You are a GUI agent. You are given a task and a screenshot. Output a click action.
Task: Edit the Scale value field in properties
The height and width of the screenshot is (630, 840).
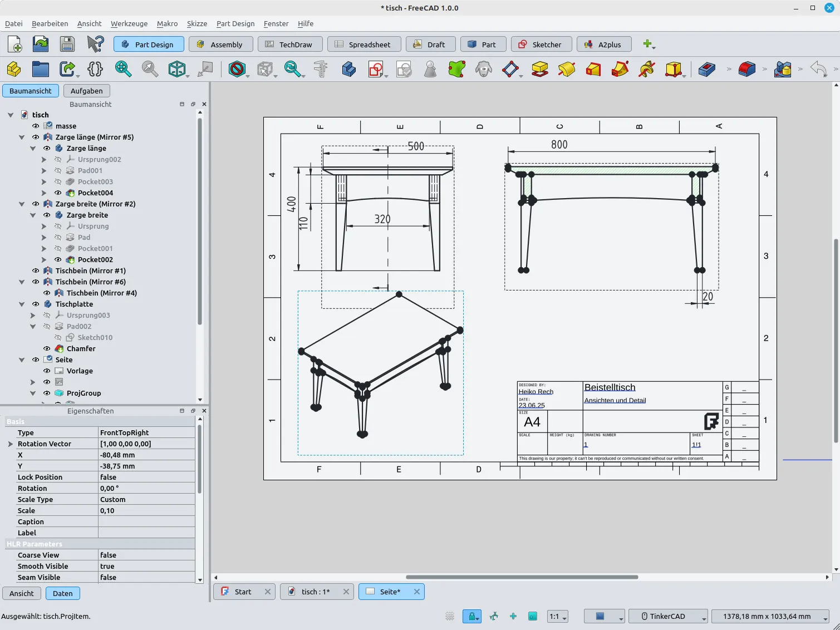click(x=146, y=510)
